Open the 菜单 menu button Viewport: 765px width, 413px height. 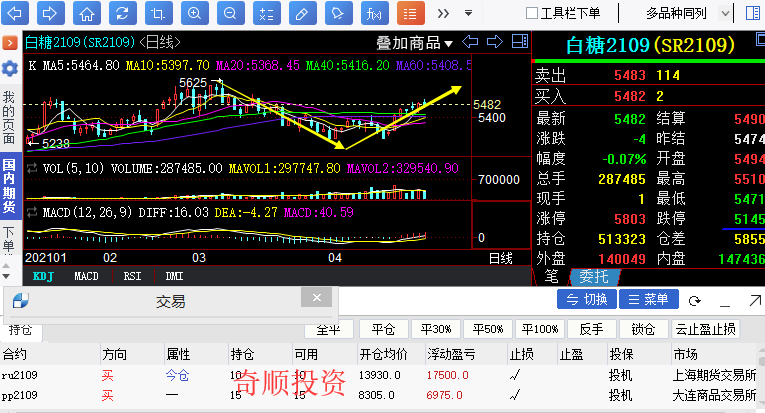pos(649,299)
